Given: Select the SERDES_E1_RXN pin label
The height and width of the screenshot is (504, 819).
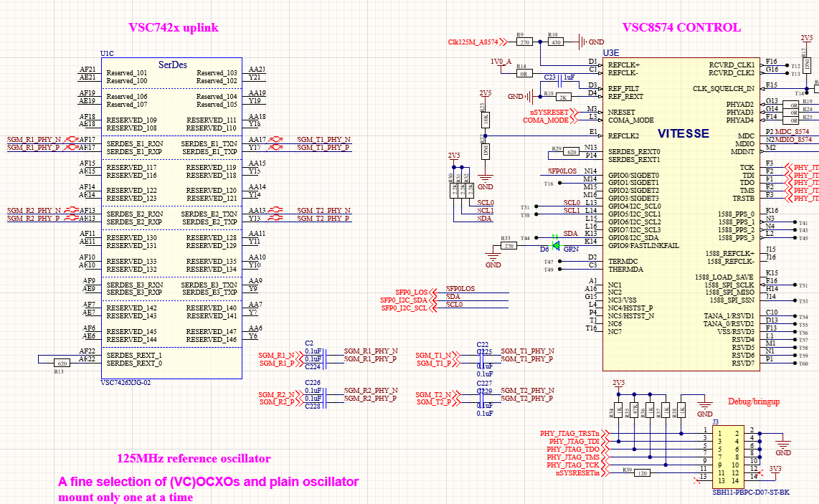Looking at the screenshot, I should [x=135, y=143].
